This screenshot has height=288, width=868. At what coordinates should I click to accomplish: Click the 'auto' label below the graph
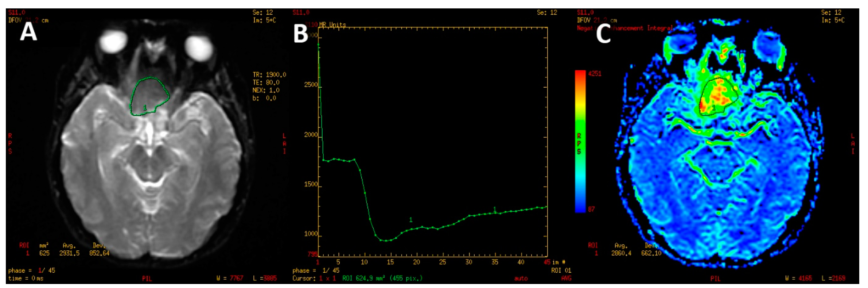coord(521,279)
